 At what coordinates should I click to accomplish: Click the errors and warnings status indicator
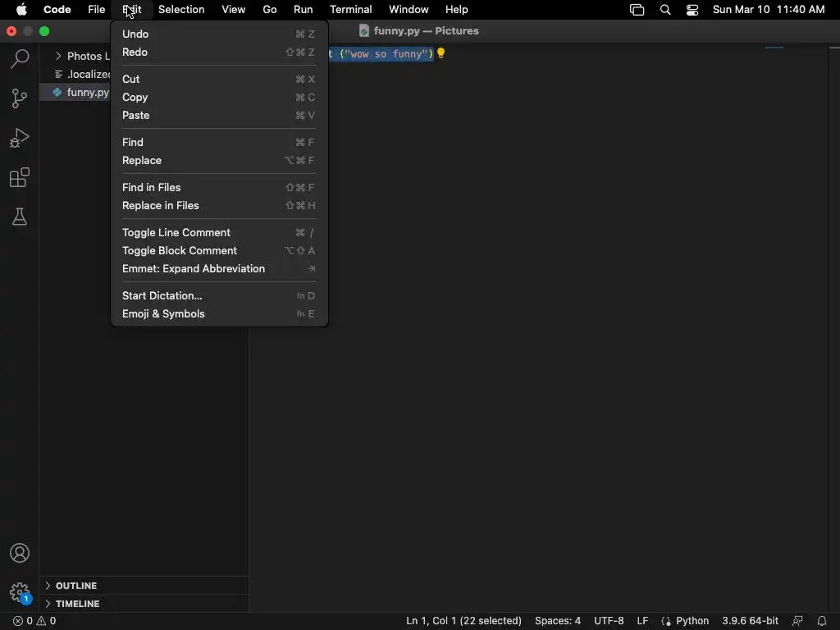(x=34, y=621)
